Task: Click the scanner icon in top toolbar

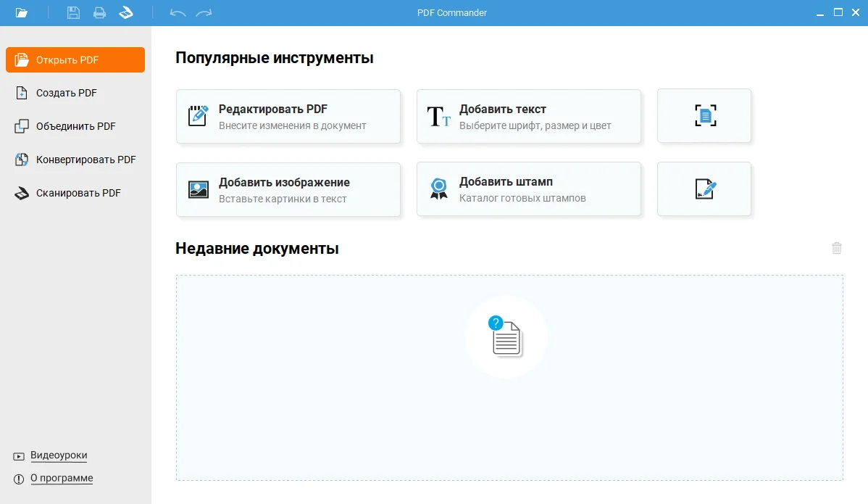Action: pos(126,12)
